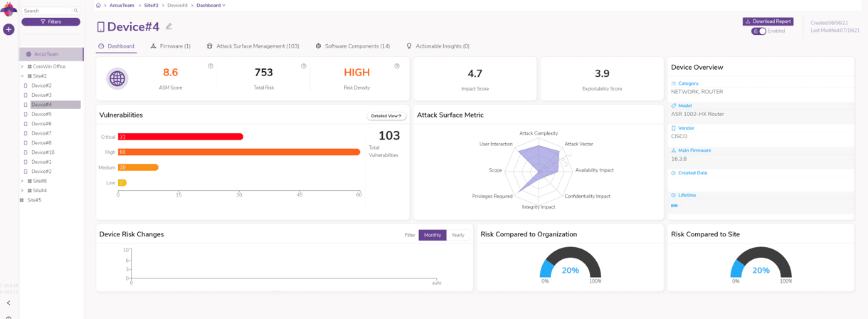Click the ASM Score help question icon
868x319 pixels.
pyautogui.click(x=211, y=66)
